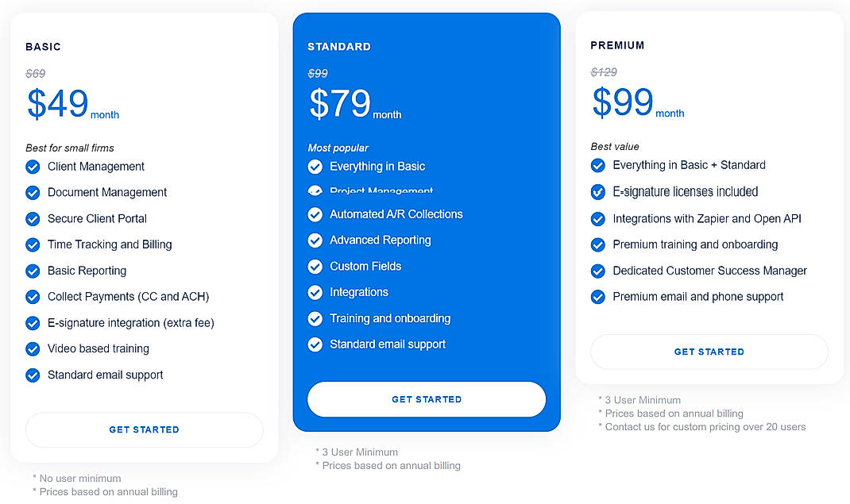Select the checkmark next to Document Management
This screenshot has width=850, height=504.
coord(33,193)
